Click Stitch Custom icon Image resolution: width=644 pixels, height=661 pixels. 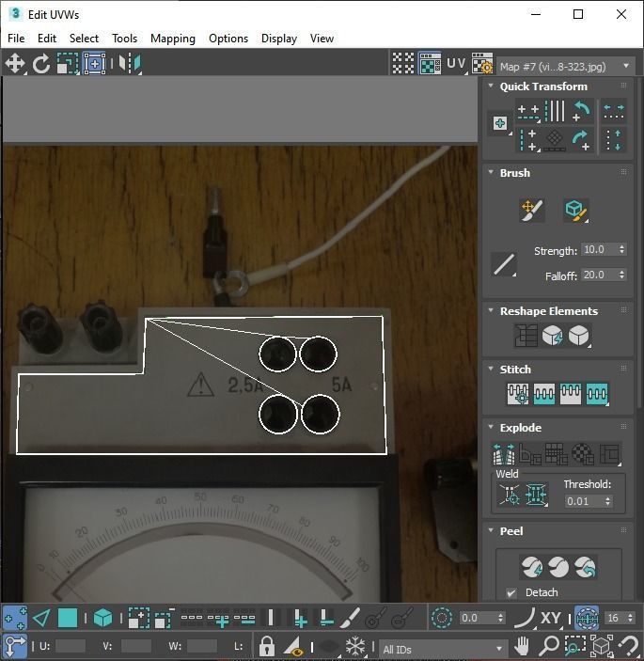point(597,394)
